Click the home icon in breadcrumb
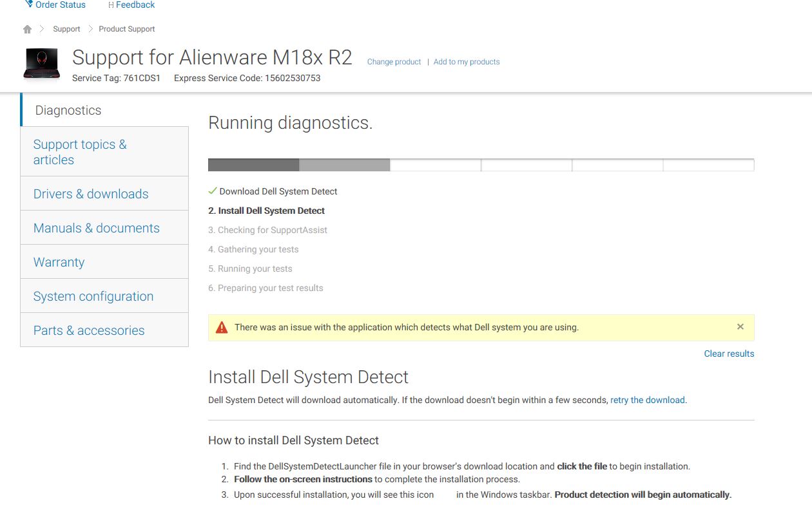Image resolution: width=812 pixels, height=528 pixels. point(27,29)
